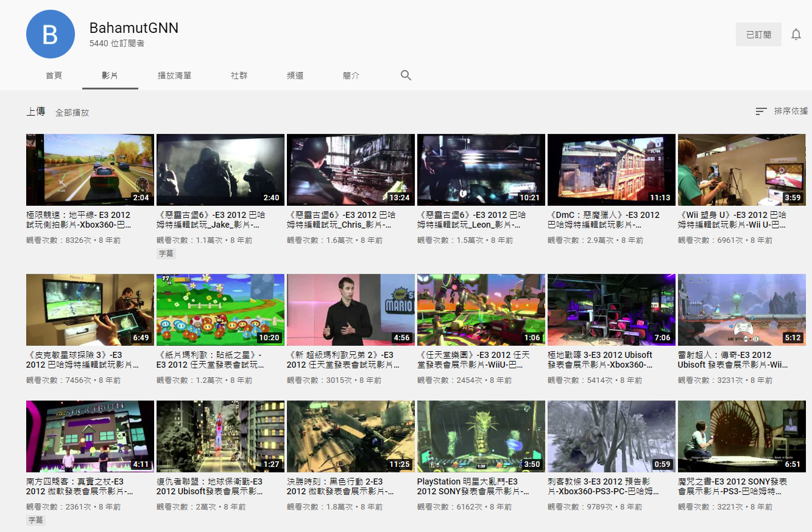Open the 0:59 刺客教條 3 video thumbnail
Image resolution: width=812 pixels, height=532 pixels.
612,436
